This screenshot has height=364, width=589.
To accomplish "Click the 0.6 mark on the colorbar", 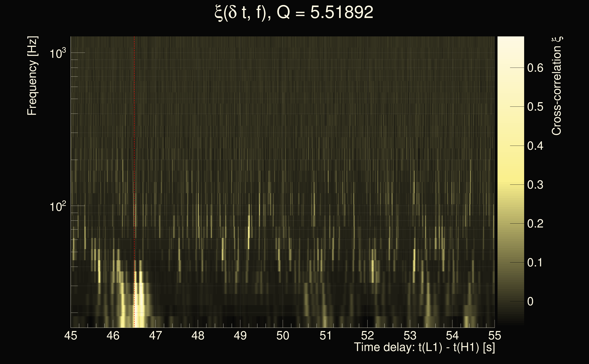I will pyautogui.click(x=535, y=68).
